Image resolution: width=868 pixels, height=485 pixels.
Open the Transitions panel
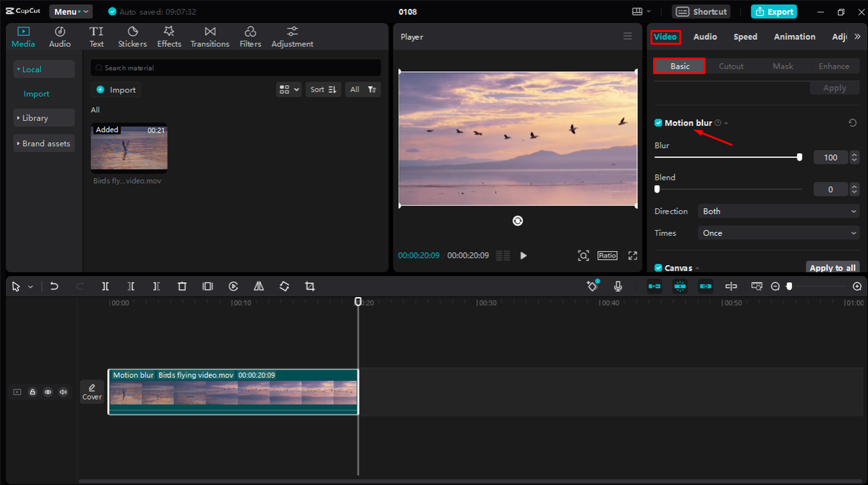tap(210, 37)
